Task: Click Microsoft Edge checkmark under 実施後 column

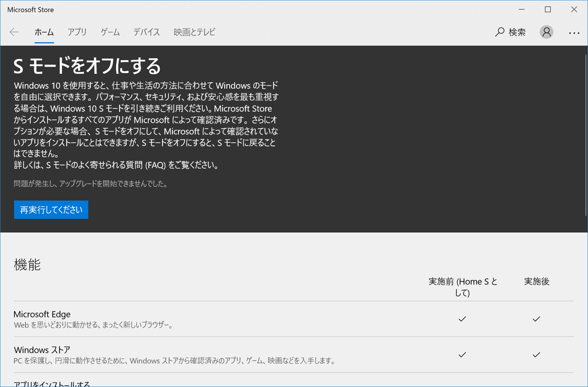Action: pyautogui.click(x=536, y=319)
